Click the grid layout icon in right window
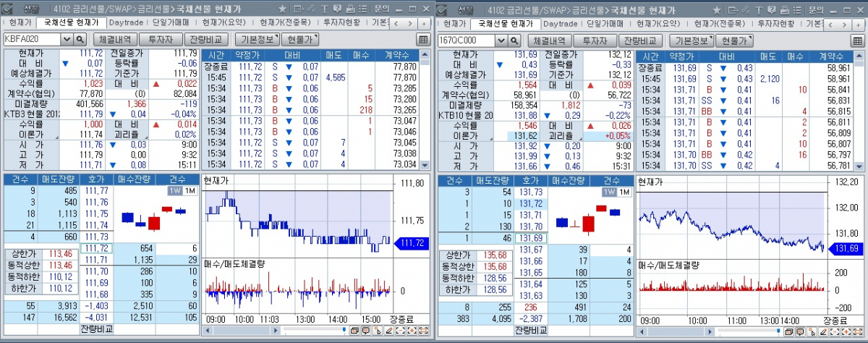The image size is (868, 343). (858, 41)
